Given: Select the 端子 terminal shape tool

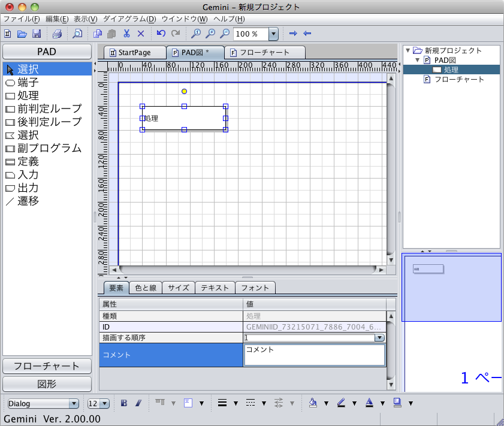Looking at the screenshot, I should click(47, 83).
